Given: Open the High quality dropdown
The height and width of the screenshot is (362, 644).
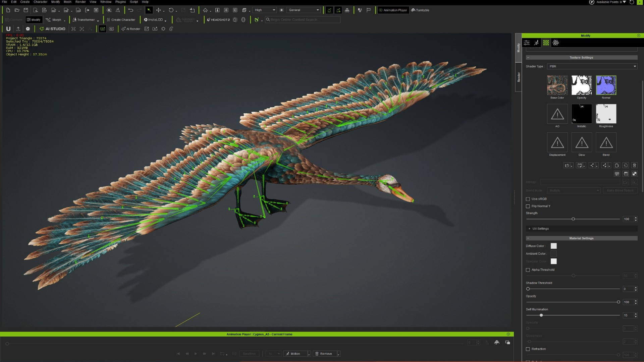Looking at the screenshot, I should point(265,10).
